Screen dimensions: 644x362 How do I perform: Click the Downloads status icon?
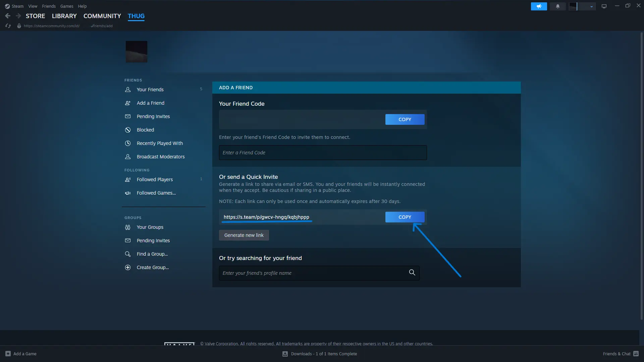coord(285,354)
